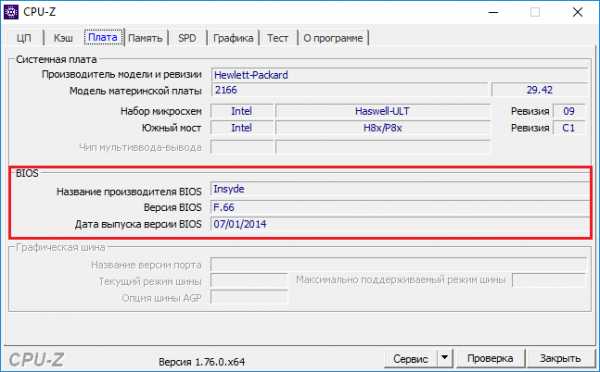This screenshot has height=372, width=600.
Task: Click the Проверка button
Action: click(x=490, y=358)
